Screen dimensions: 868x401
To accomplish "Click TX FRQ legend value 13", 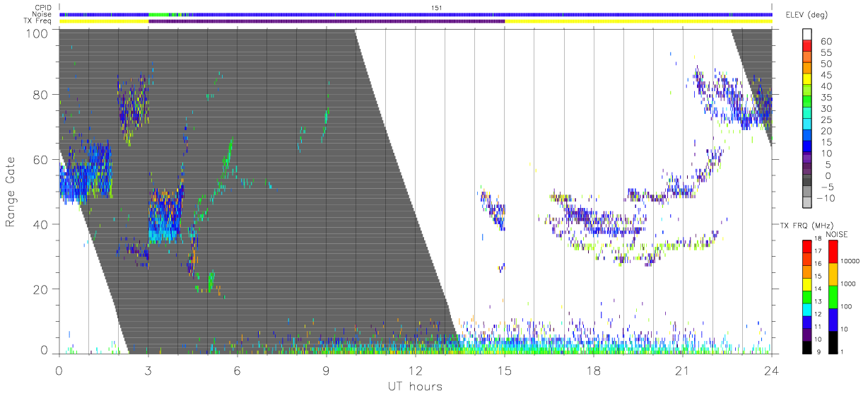I will point(818,302).
